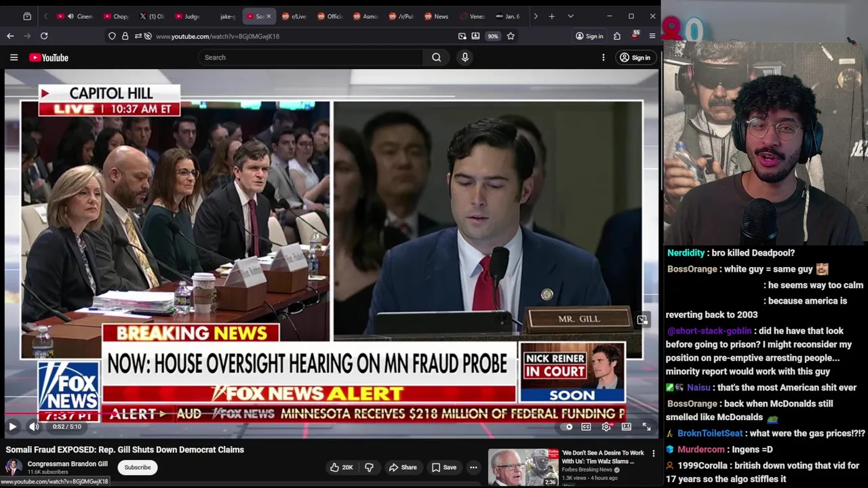Click the popout icon at the video's right edge
Viewport: 868px width, 488px height.
click(x=642, y=320)
